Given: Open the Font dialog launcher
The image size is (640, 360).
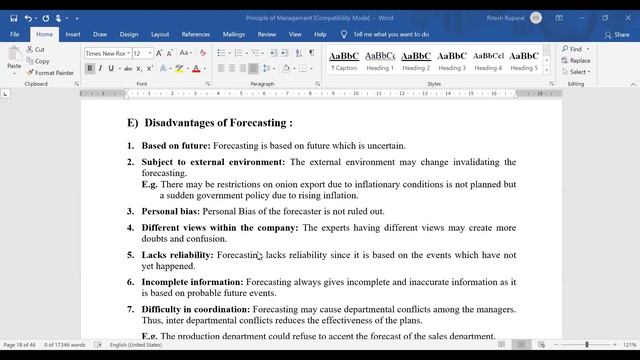Looking at the screenshot, I should 208,84.
